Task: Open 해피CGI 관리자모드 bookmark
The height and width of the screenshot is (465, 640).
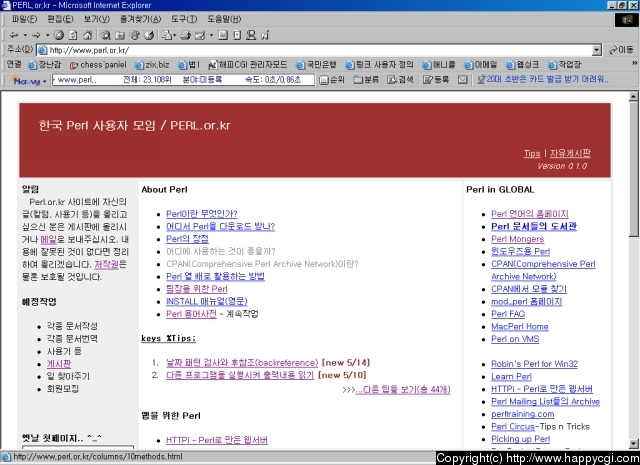Action: click(248, 65)
